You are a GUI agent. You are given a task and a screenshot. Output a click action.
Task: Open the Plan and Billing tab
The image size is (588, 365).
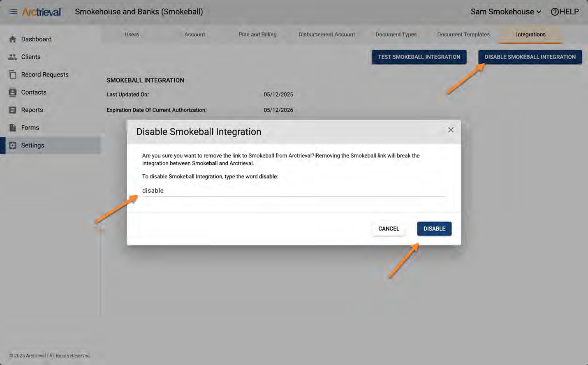pos(257,35)
